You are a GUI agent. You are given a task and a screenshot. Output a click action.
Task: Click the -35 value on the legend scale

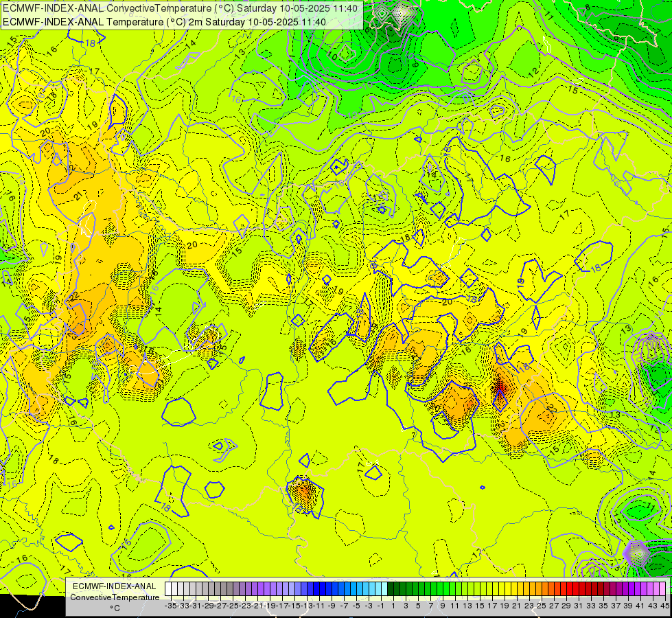click(170, 606)
